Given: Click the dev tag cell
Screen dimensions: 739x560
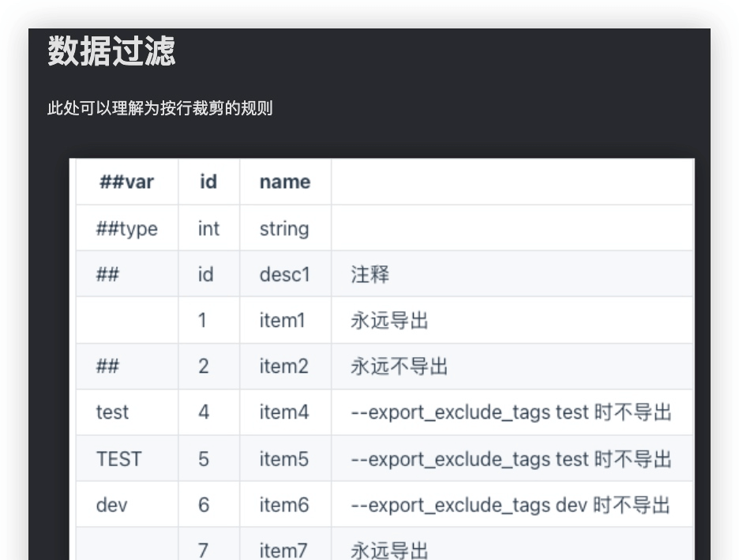Looking at the screenshot, I should click(127, 505).
